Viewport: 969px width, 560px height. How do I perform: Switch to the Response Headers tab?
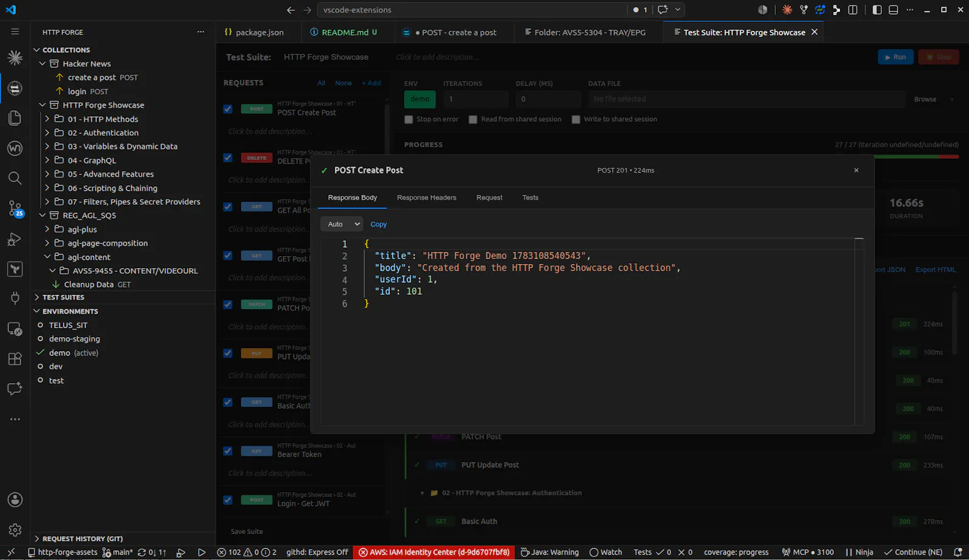point(426,197)
